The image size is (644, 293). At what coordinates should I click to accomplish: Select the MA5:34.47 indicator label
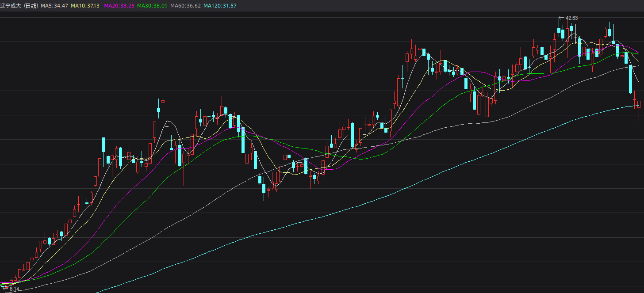pyautogui.click(x=54, y=6)
